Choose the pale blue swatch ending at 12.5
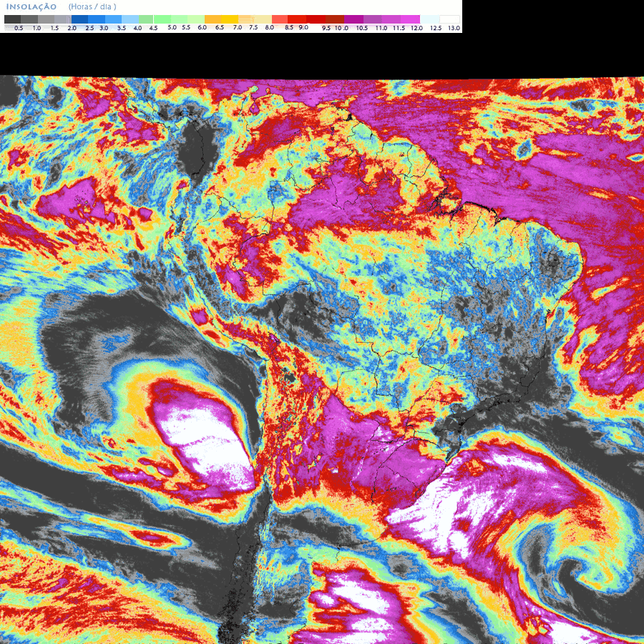 [429, 19]
